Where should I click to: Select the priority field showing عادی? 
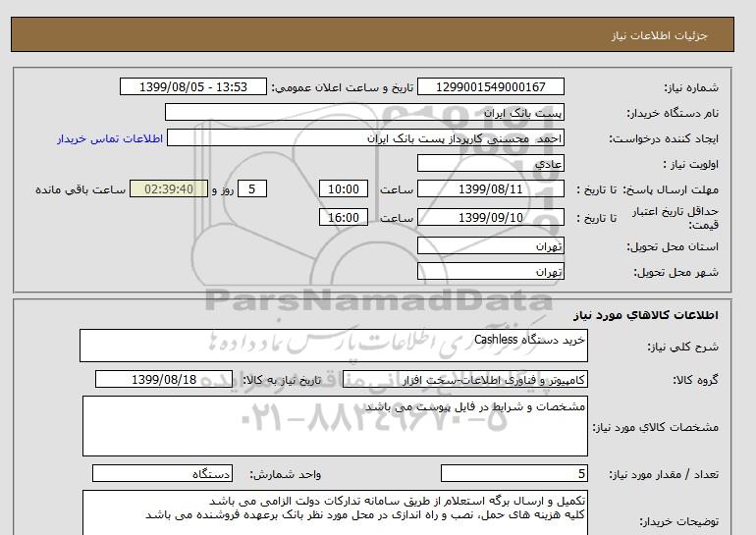pyautogui.click(x=490, y=163)
